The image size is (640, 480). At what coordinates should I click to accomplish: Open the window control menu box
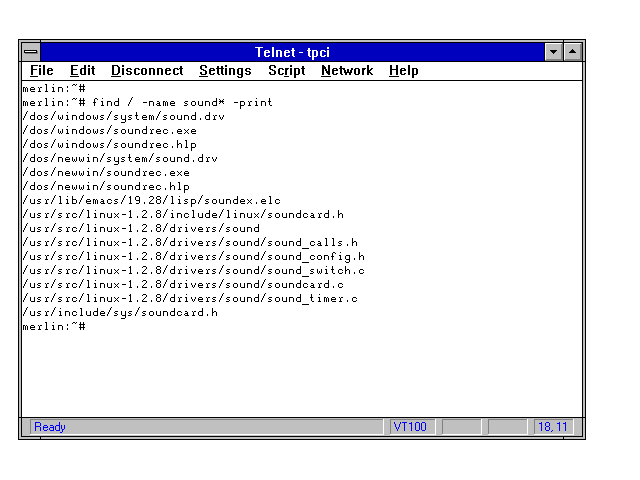[x=31, y=52]
